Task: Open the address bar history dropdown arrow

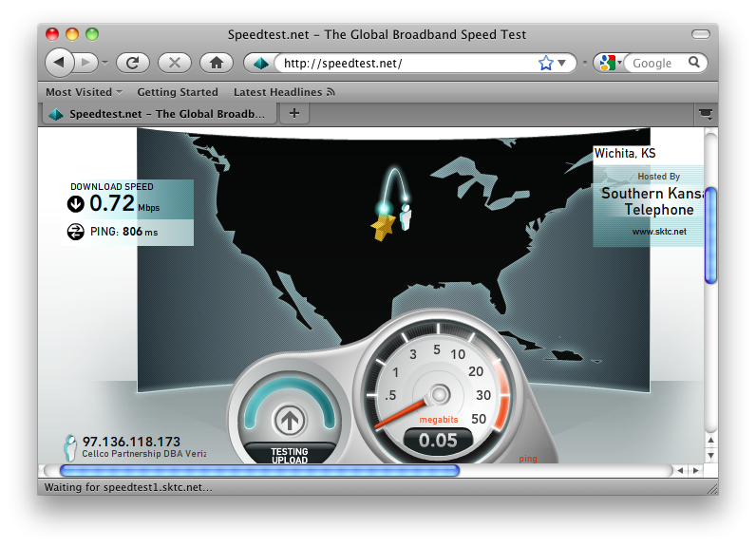Action: [x=561, y=63]
